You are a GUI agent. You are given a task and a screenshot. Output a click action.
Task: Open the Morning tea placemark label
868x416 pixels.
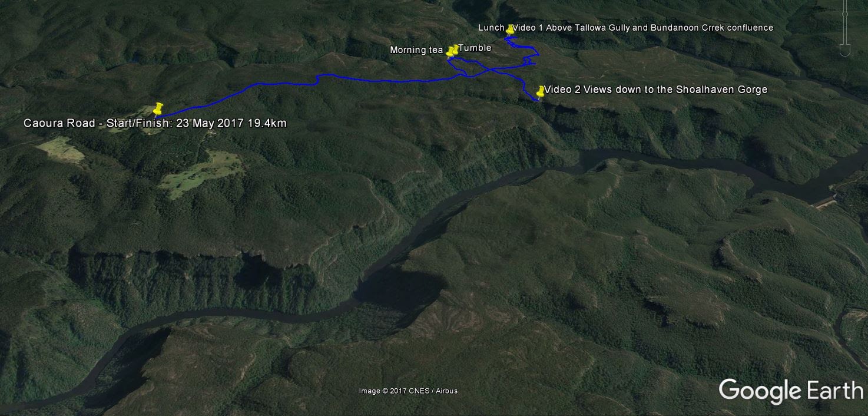(x=416, y=50)
